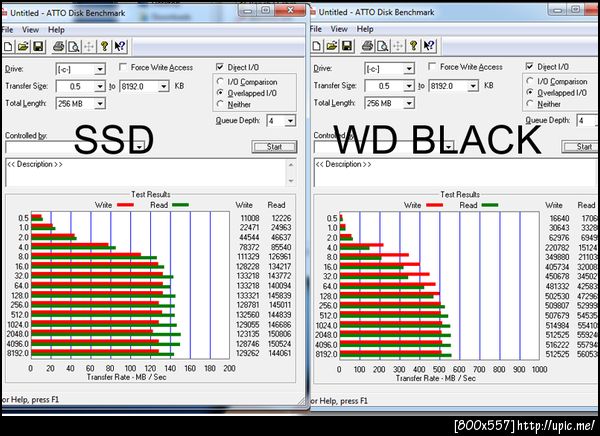The width and height of the screenshot is (600, 436).
Task: Open File menu in right window
Action: coord(316,29)
